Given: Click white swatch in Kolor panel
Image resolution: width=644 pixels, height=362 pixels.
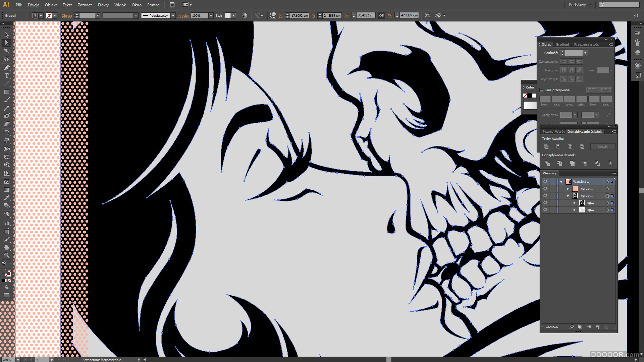Looking at the screenshot, I should [534, 96].
